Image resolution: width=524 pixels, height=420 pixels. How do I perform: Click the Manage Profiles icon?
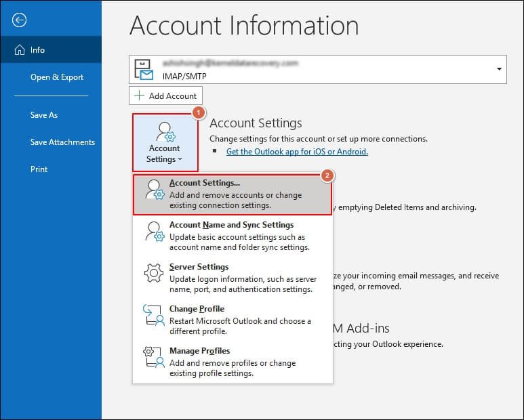(154, 357)
